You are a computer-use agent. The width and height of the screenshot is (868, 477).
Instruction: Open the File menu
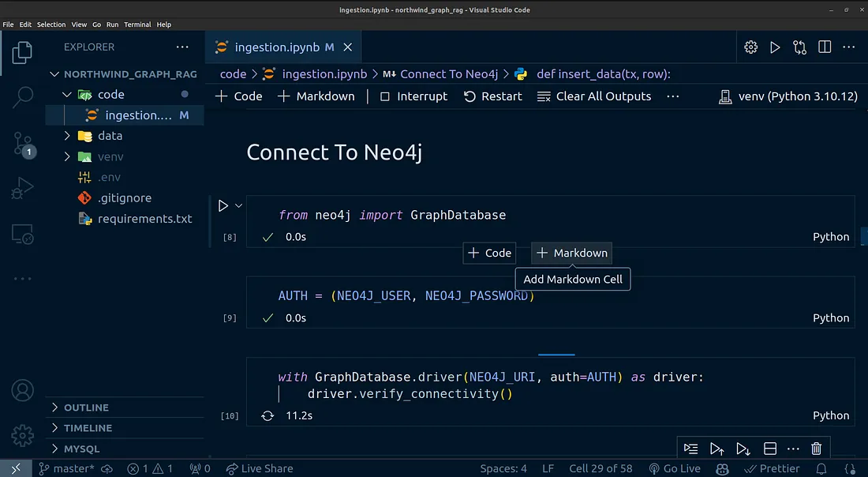coord(9,24)
